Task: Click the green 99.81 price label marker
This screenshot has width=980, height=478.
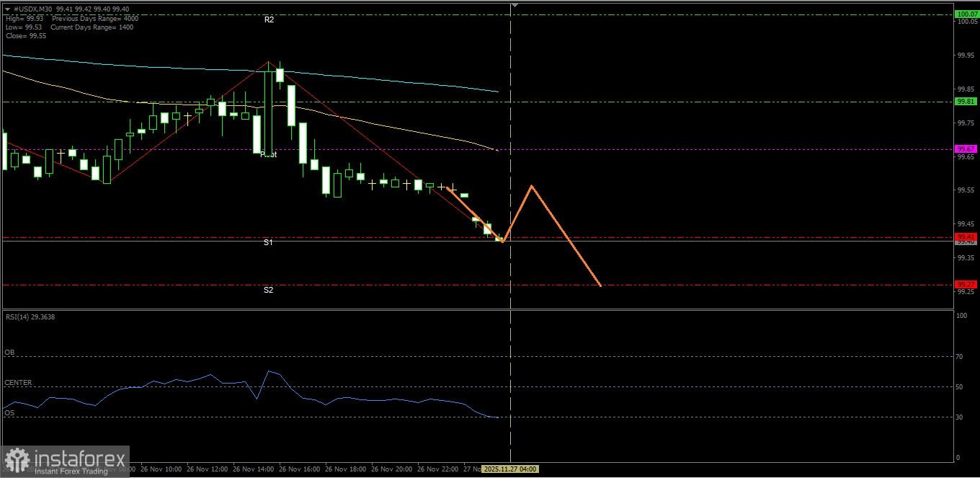Action: pos(964,102)
